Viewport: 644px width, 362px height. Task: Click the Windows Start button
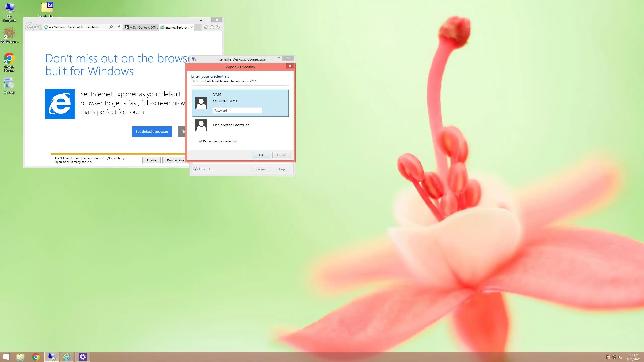[6, 357]
